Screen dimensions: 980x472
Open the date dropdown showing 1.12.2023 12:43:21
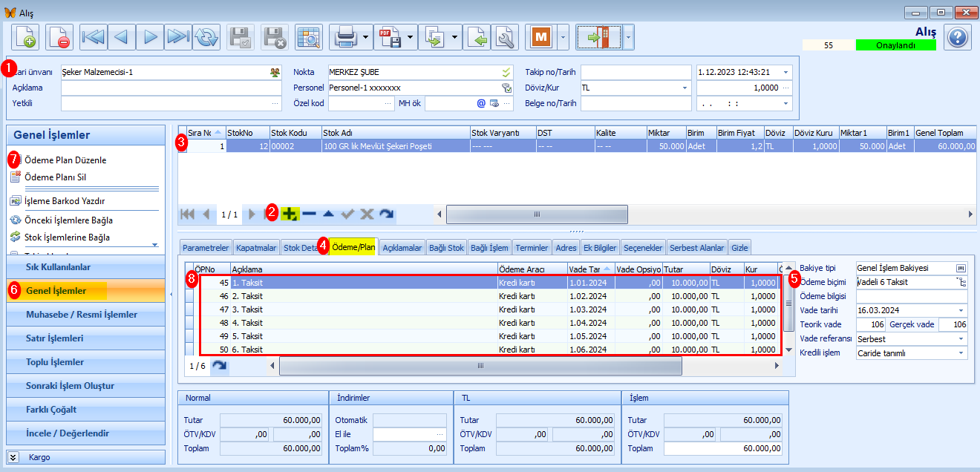(785, 73)
